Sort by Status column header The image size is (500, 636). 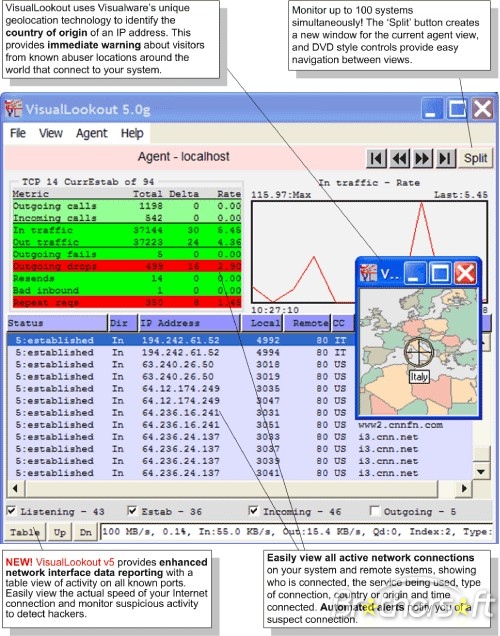(57, 323)
